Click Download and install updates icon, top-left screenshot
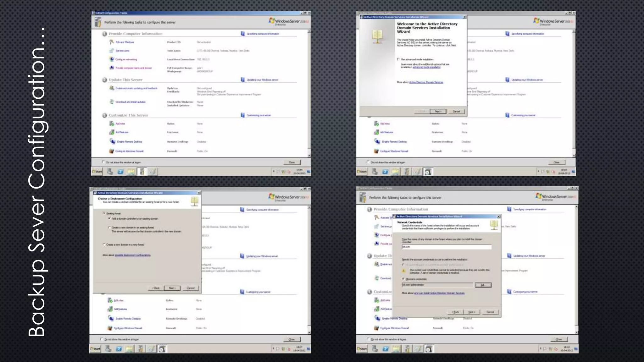 111,101
